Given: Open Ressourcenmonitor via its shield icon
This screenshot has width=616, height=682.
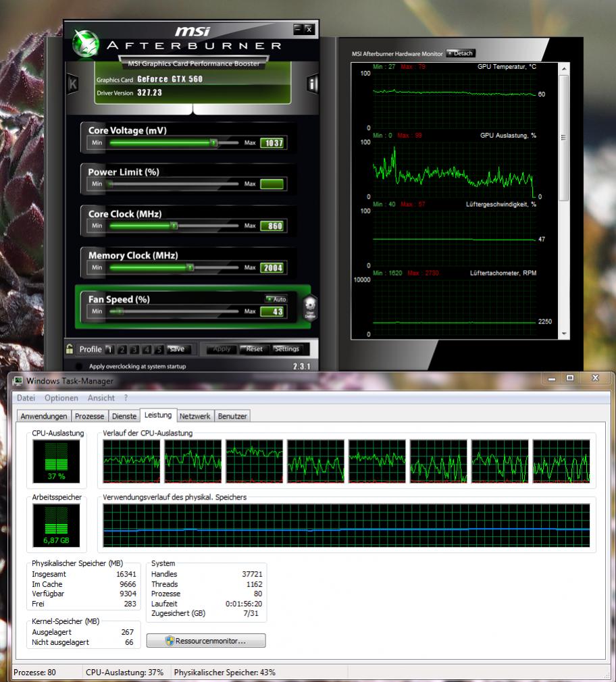Looking at the screenshot, I should [x=170, y=641].
